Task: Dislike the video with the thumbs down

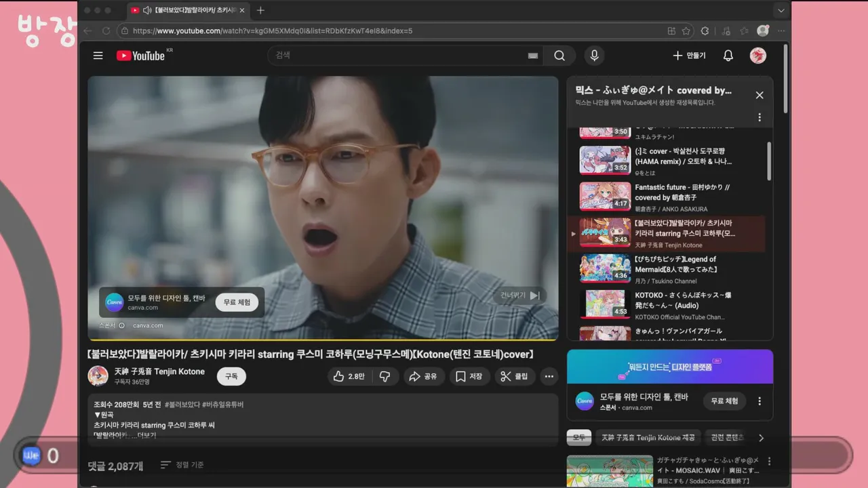Action: coord(384,376)
